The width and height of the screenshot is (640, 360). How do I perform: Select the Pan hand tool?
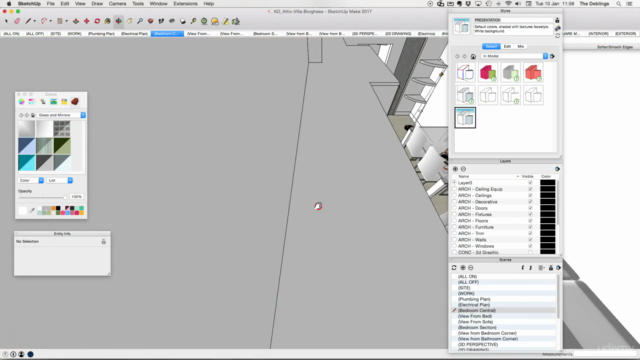129,21
